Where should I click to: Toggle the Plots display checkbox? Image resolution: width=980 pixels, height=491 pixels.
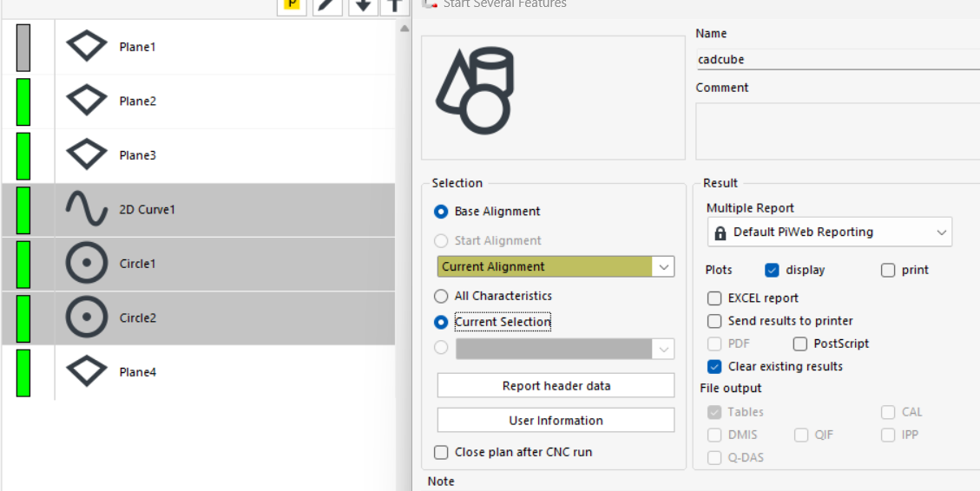[772, 270]
